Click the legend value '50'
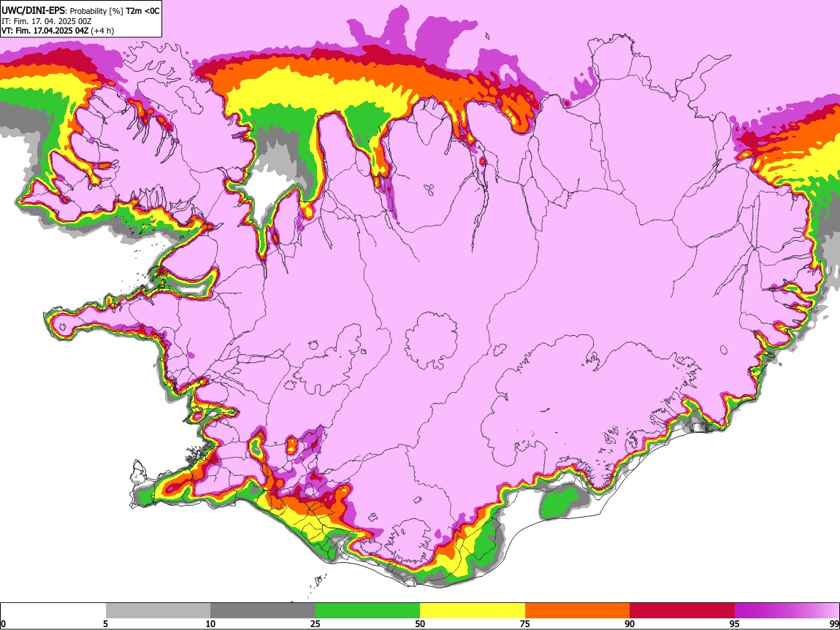840x630 pixels. [420, 624]
